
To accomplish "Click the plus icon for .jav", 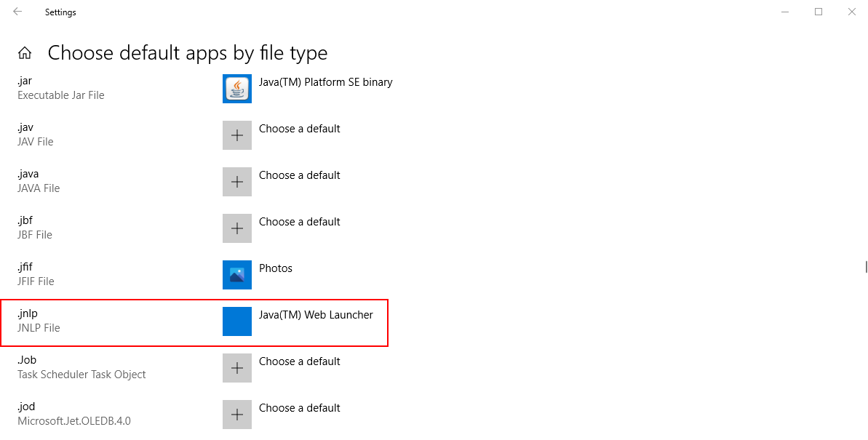I will point(237,135).
